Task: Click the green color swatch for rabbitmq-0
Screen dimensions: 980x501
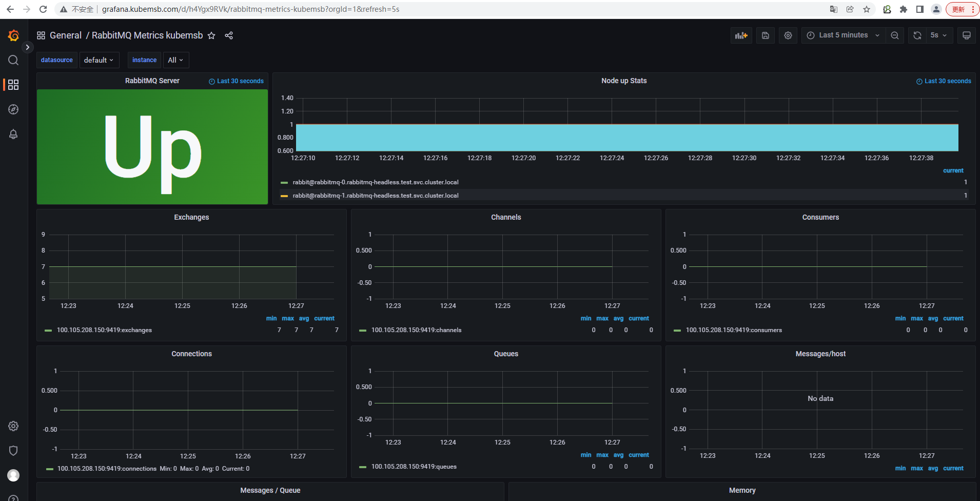Action: pyautogui.click(x=284, y=183)
